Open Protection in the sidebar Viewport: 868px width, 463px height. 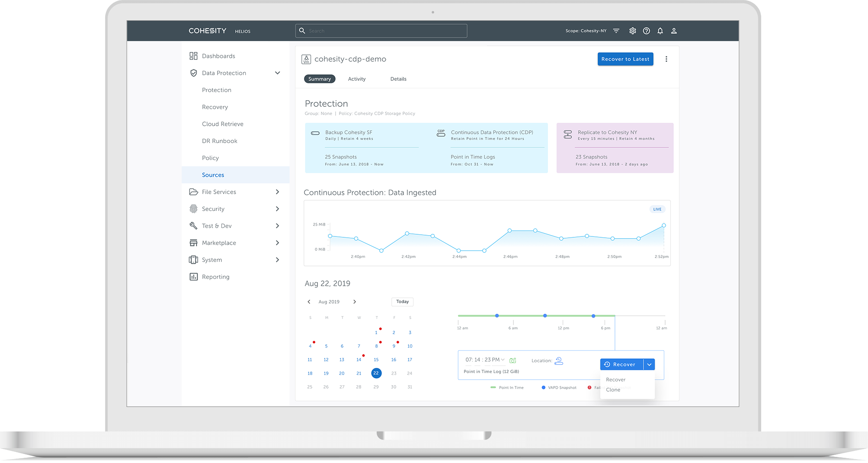pyautogui.click(x=217, y=90)
